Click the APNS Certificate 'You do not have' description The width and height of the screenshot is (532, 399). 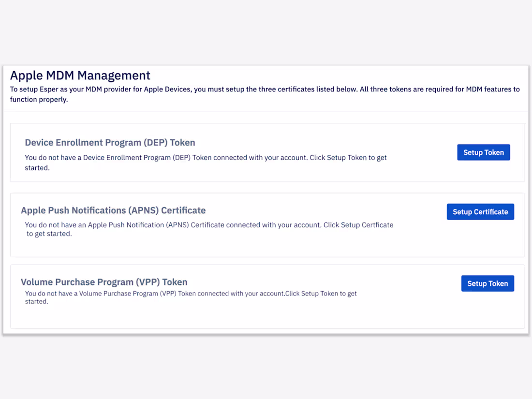209,229
